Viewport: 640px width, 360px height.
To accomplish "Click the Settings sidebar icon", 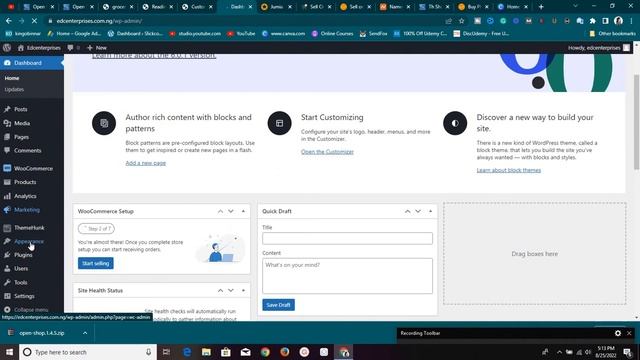I will click(7, 296).
